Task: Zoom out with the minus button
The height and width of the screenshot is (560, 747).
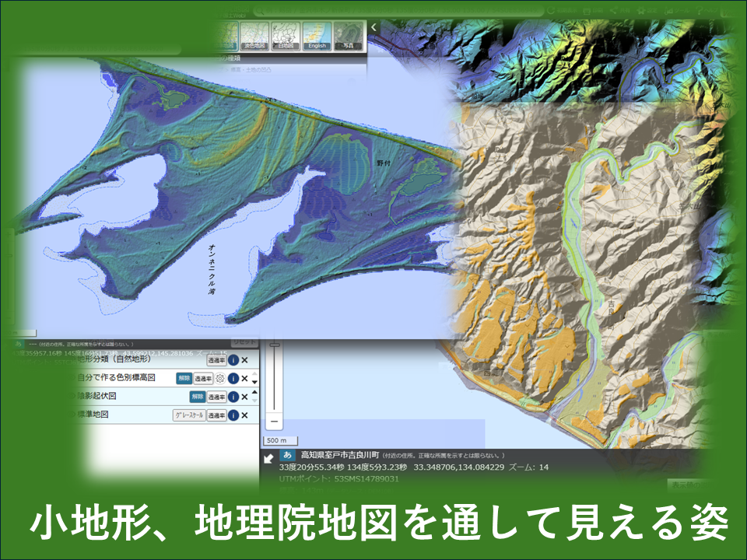Action: pos(274,422)
